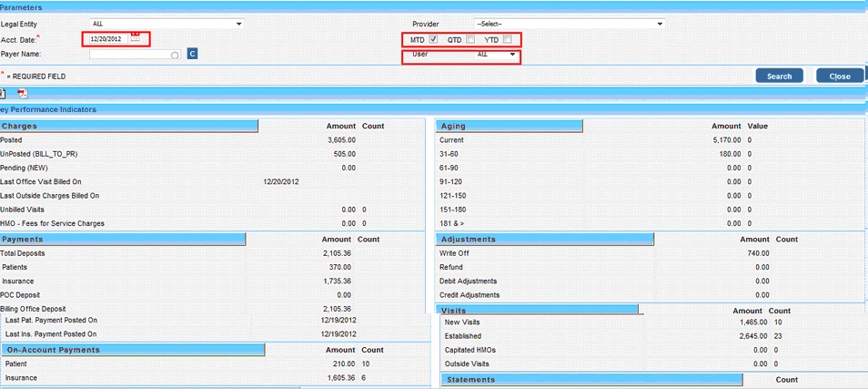
Task: Select the Payments section header
Action: 123,239
